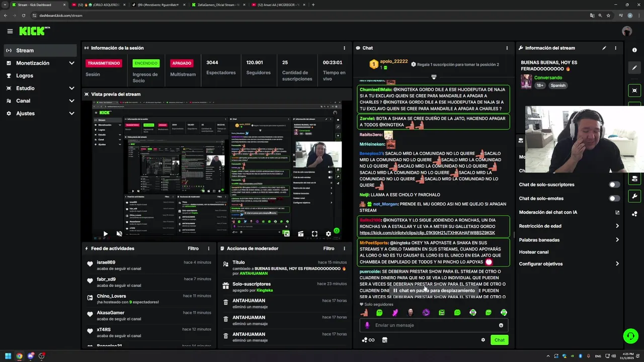Open Configurar objetivos settings

pyautogui.click(x=569, y=264)
